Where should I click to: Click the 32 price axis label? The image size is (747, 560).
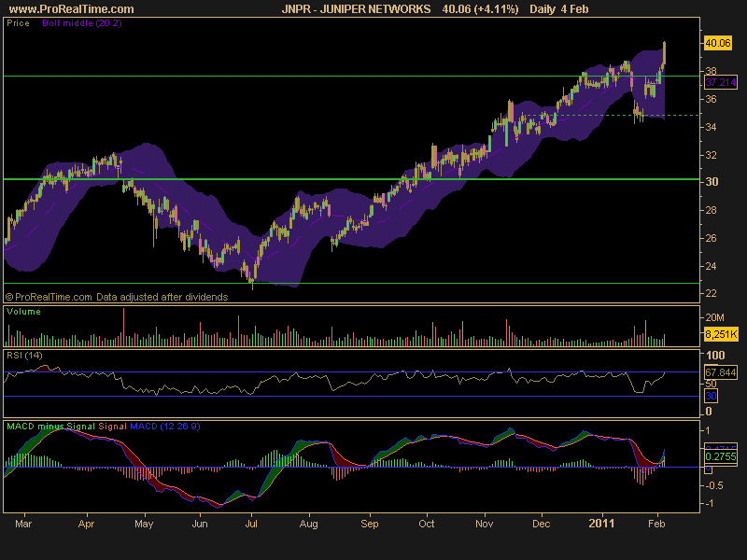coord(711,155)
